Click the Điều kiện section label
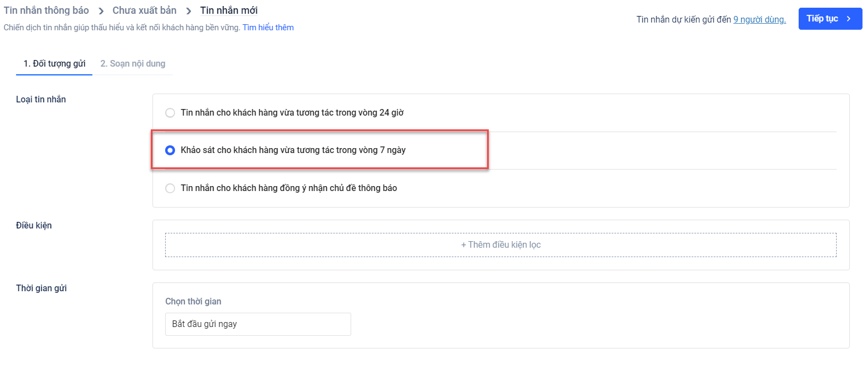The width and height of the screenshot is (868, 376). point(34,226)
